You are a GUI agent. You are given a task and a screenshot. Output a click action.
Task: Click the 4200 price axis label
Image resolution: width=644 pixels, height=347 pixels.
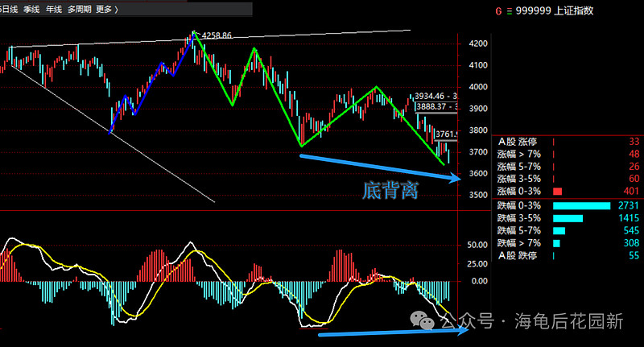478,43
